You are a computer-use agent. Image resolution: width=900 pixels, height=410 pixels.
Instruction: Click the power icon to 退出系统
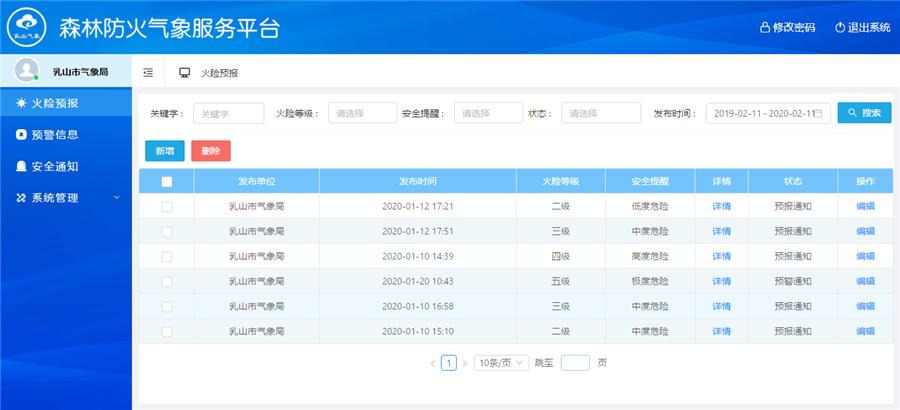click(x=840, y=27)
